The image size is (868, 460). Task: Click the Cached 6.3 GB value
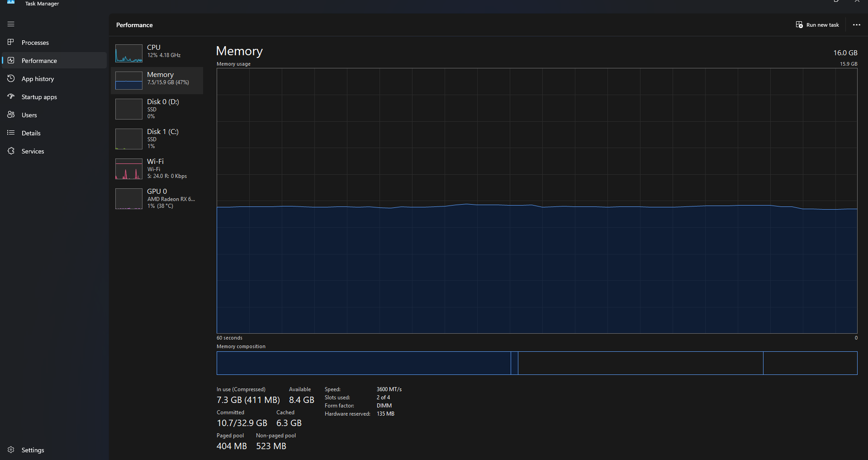(x=289, y=423)
